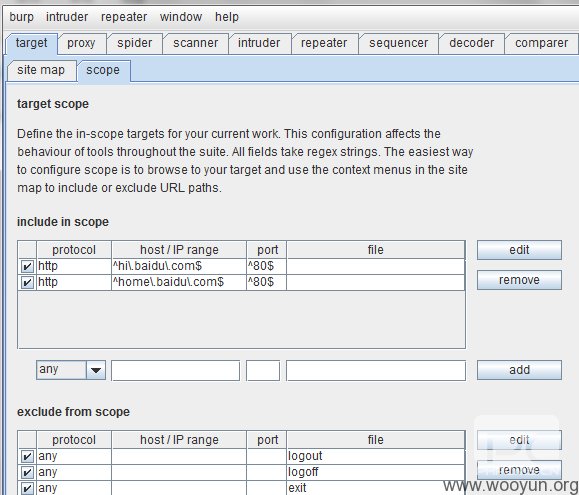Toggle the logout exclusion checkbox
The width and height of the screenshot is (579, 495).
(27, 457)
